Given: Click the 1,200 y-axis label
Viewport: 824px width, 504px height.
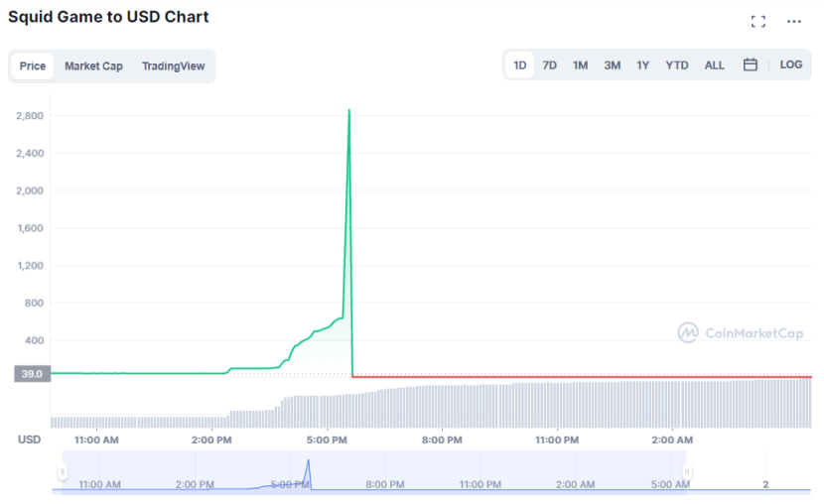Looking at the screenshot, I should (x=30, y=266).
